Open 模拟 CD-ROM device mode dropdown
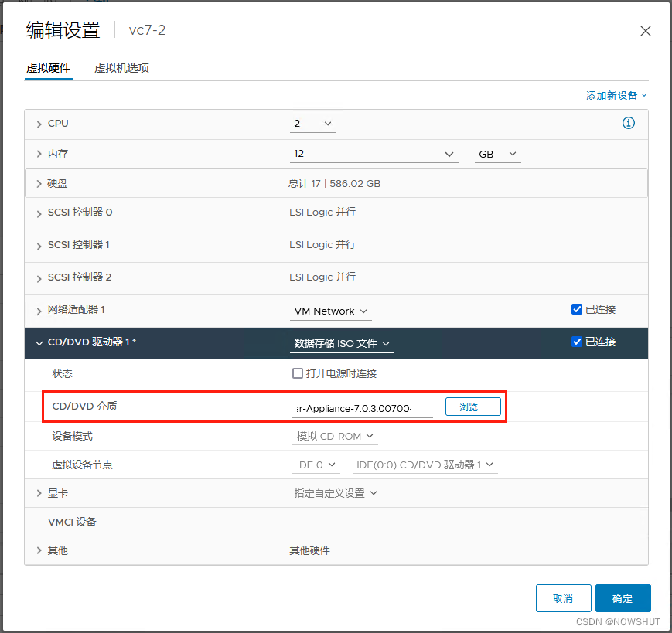The image size is (672, 633). [335, 437]
